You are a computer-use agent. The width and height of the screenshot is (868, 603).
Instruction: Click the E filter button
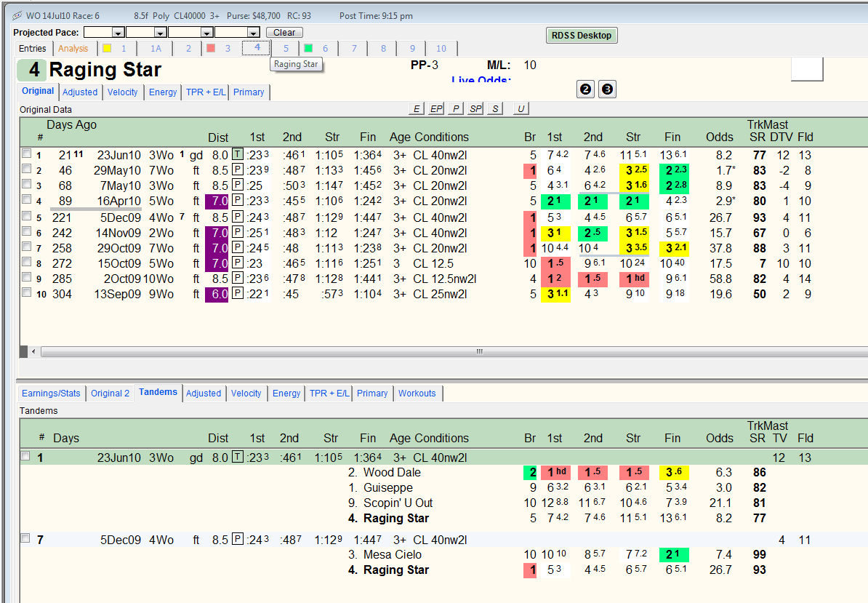[417, 108]
